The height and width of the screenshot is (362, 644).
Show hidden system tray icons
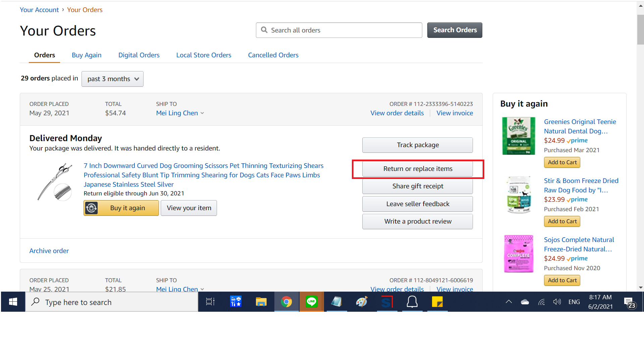tap(509, 302)
